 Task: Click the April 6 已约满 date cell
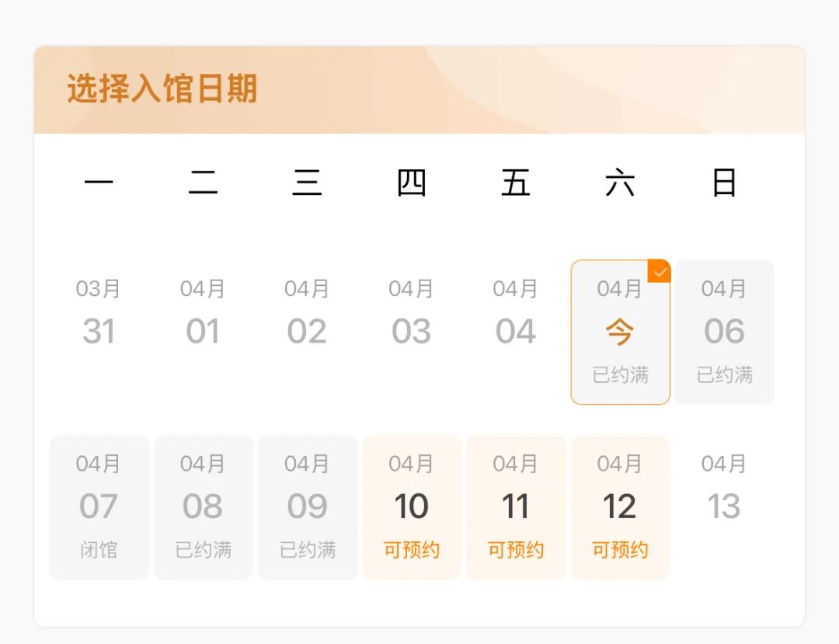724,332
